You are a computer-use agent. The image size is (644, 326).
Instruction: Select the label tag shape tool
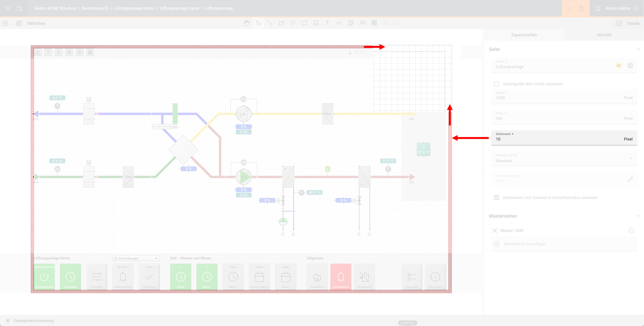[x=339, y=23]
